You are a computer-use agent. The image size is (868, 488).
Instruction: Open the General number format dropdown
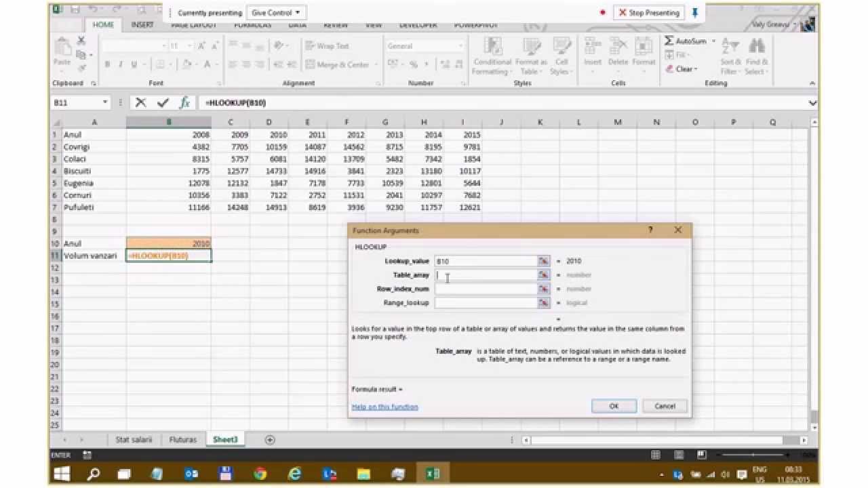pos(461,46)
